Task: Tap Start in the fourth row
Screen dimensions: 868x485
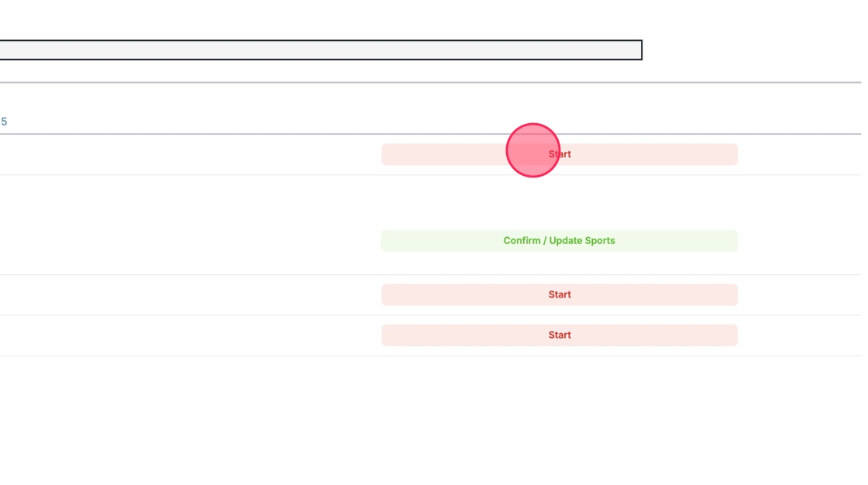Action: click(559, 335)
